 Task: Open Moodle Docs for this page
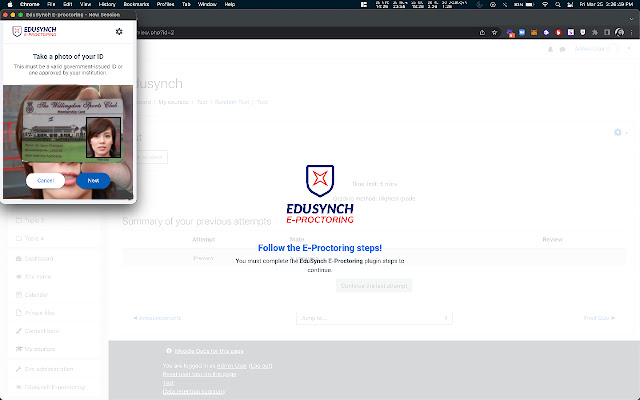point(209,351)
